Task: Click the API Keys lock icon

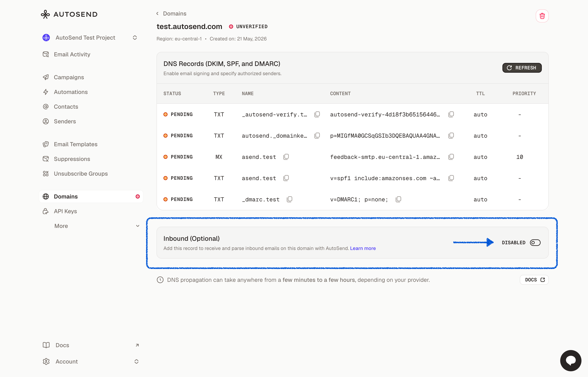Action: click(x=46, y=211)
